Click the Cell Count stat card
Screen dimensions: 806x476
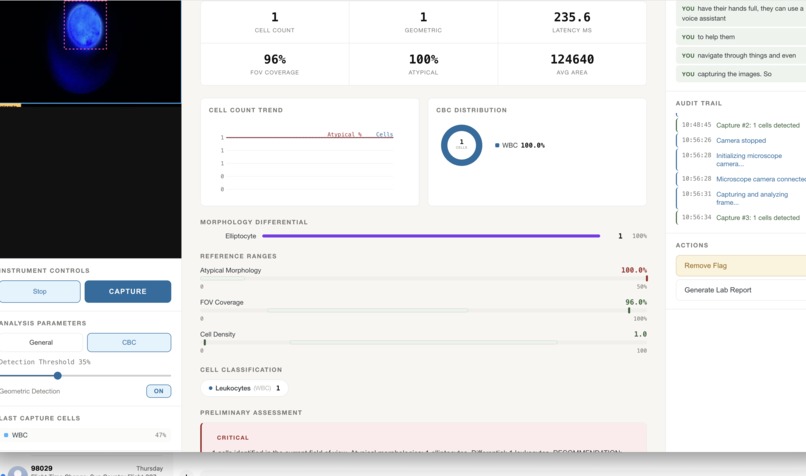click(x=274, y=22)
